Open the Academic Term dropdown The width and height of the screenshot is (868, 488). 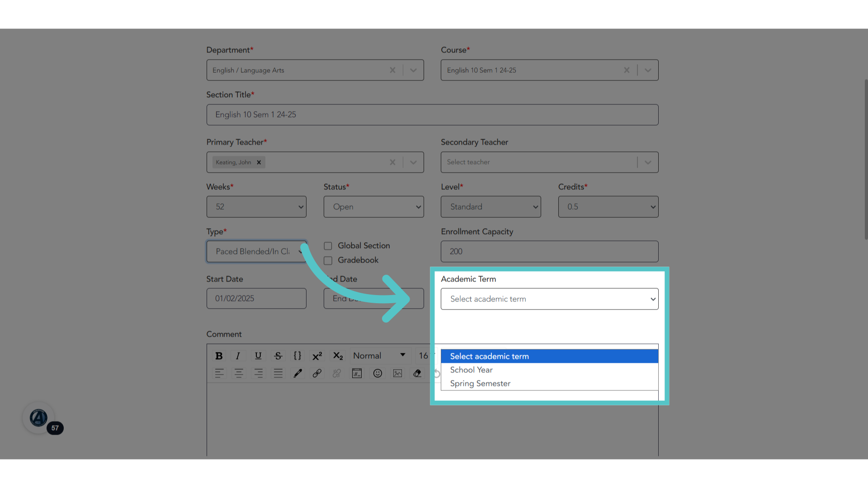click(x=549, y=299)
